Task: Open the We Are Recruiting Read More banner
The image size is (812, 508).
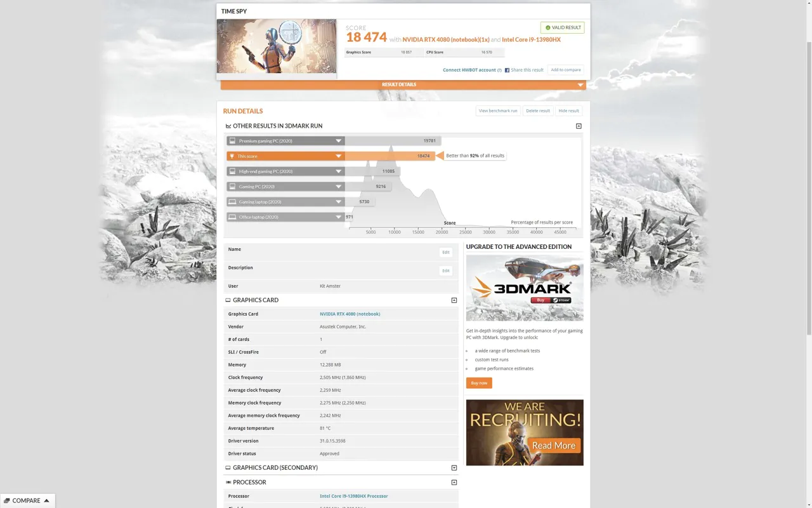Action: 525,432
